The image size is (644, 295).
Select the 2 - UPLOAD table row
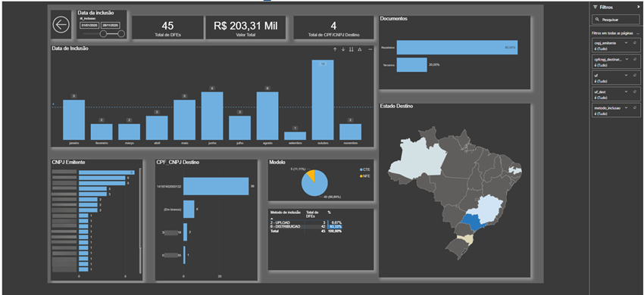306,222
